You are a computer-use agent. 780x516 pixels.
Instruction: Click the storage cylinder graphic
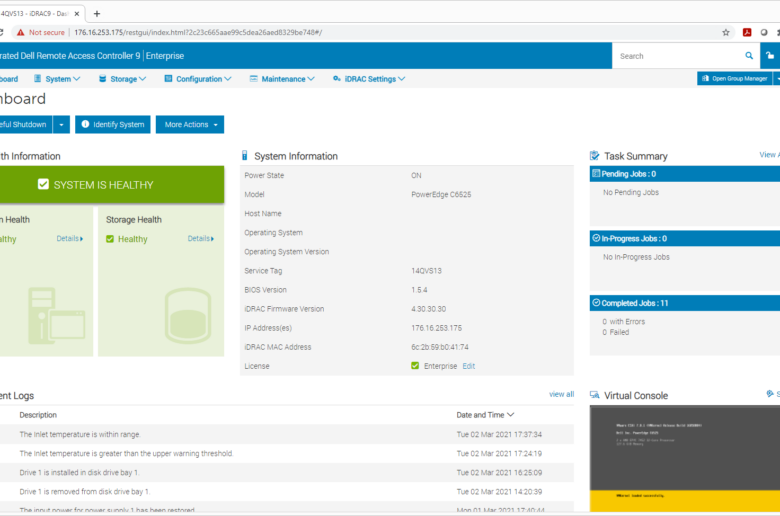(x=188, y=316)
